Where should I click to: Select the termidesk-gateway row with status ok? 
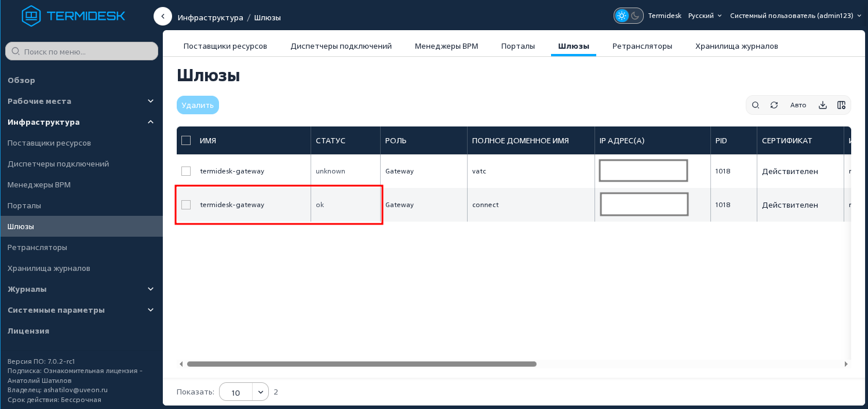[186, 205]
